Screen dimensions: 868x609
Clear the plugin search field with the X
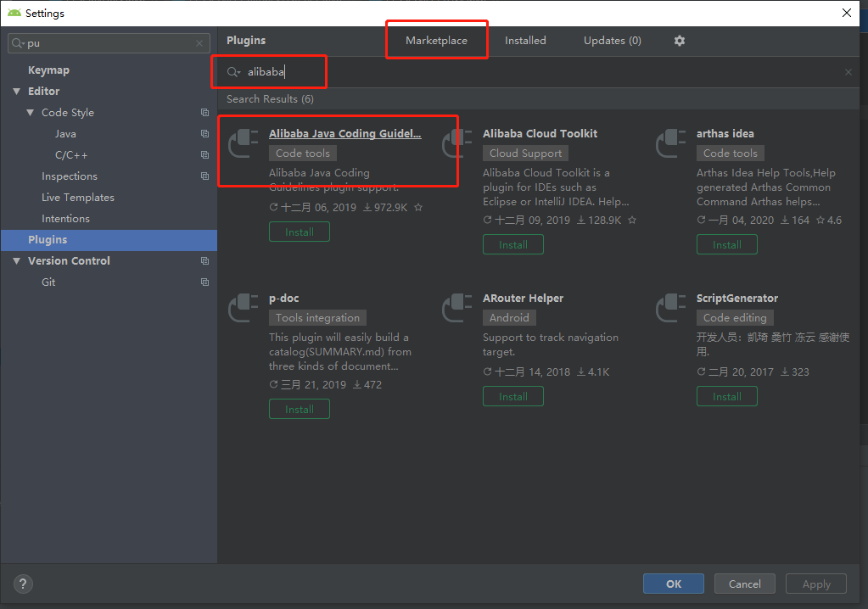tap(848, 72)
